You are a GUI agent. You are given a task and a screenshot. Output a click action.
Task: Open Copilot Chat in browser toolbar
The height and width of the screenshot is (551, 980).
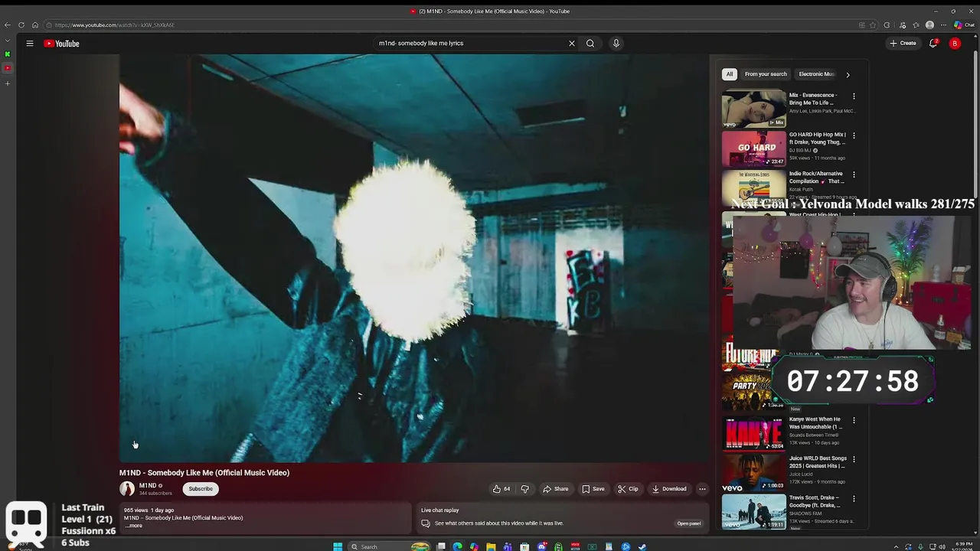coord(964,25)
